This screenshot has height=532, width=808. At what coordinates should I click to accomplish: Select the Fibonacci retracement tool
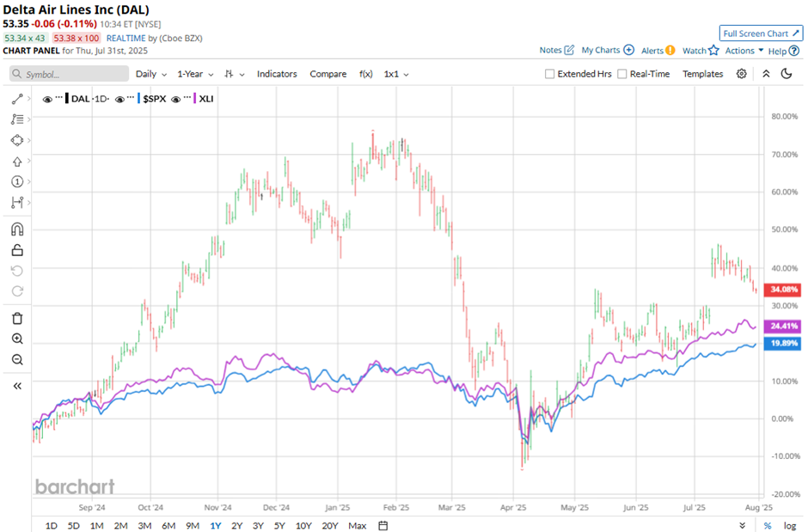[17, 119]
